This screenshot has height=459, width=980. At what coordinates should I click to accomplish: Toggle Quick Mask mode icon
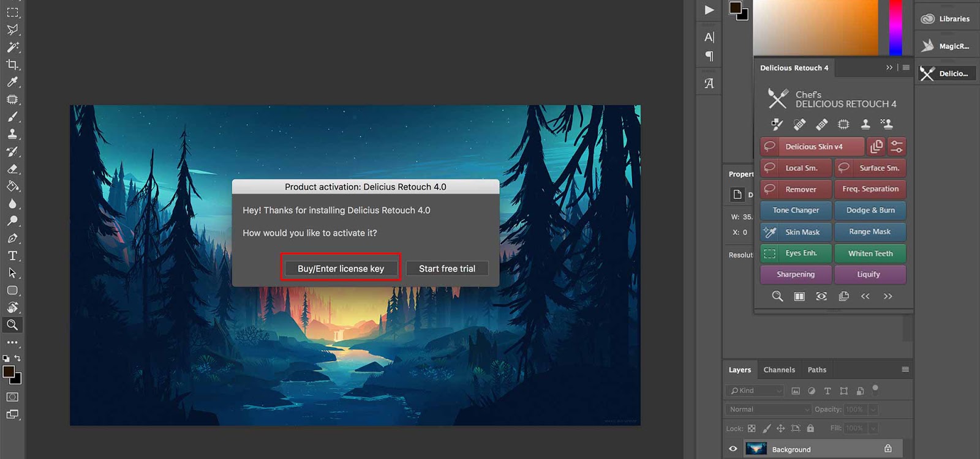pyautogui.click(x=12, y=397)
